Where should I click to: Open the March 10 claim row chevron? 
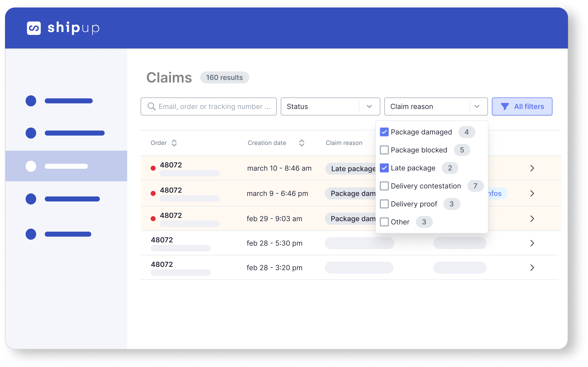532,168
